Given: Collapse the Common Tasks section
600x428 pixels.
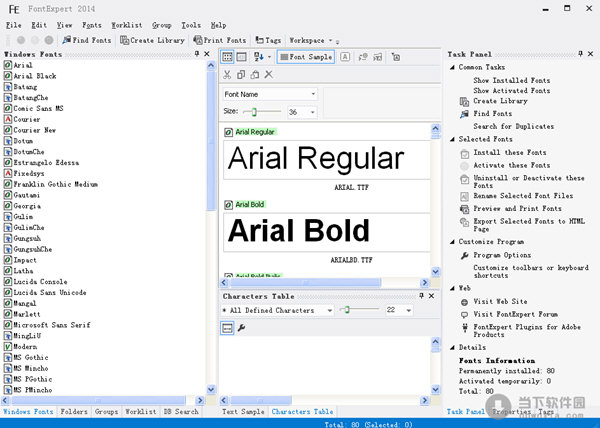Looking at the screenshot, I should point(452,67).
